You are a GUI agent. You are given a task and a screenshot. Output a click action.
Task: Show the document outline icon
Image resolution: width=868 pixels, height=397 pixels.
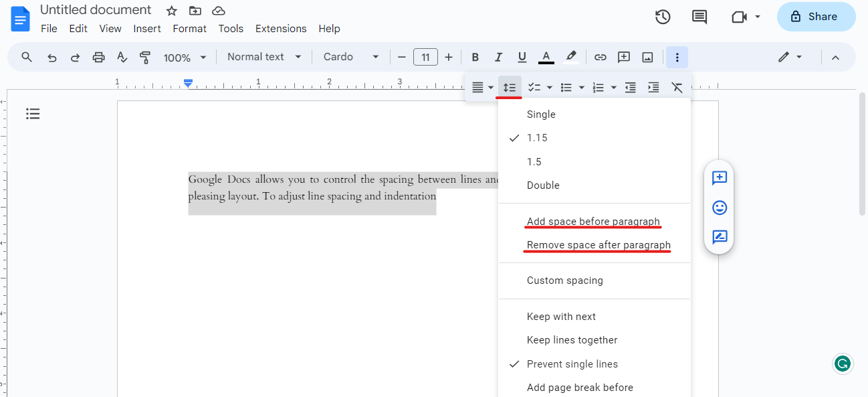point(33,114)
